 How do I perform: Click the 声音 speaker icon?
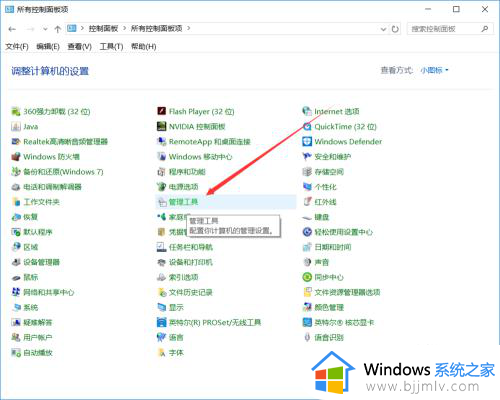307,262
